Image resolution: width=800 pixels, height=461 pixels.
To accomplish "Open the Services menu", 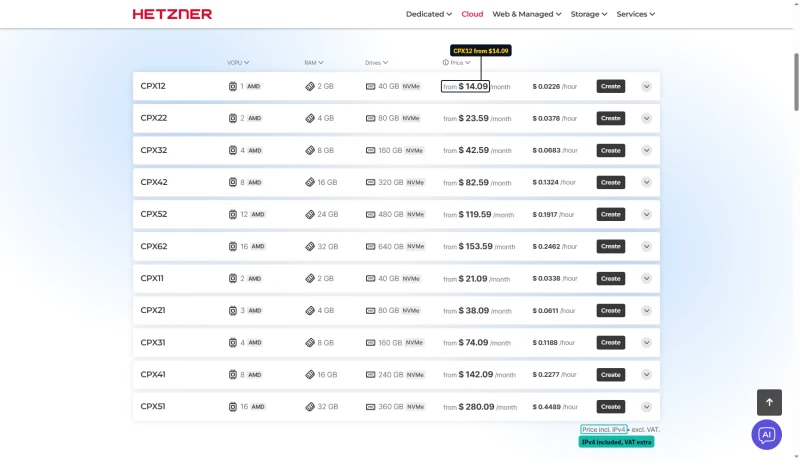I will click(x=636, y=14).
